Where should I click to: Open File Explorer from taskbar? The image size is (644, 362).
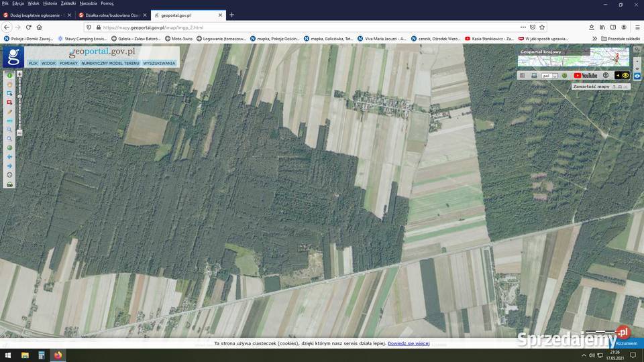pyautogui.click(x=25, y=355)
